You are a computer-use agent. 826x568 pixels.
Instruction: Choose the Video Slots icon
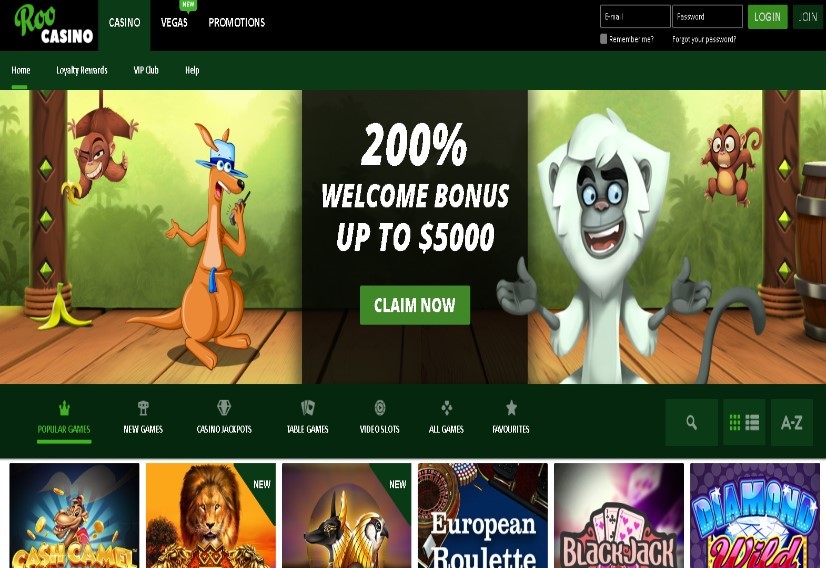coord(380,407)
